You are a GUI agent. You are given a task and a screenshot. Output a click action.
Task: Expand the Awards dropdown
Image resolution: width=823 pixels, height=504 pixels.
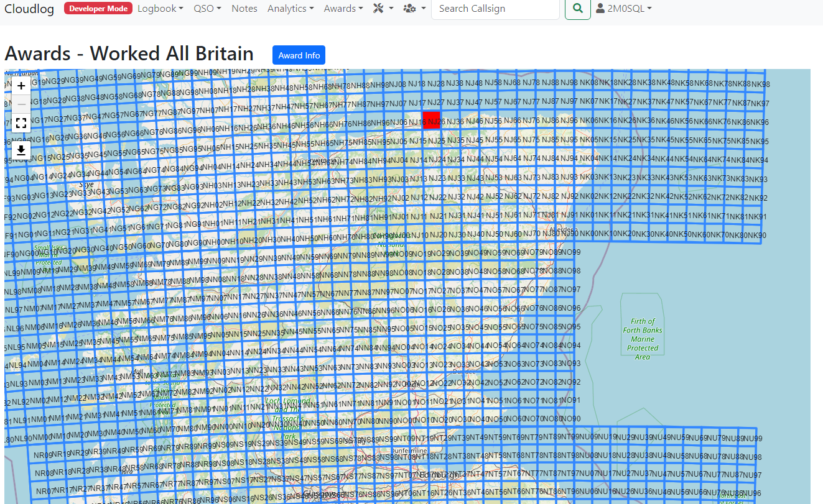pos(343,9)
